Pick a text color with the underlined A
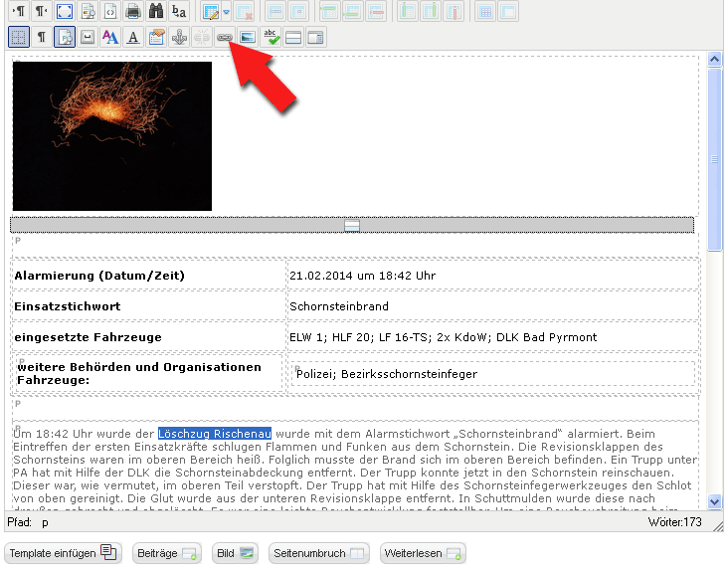Viewport: 728px width, 574px height. [x=133, y=37]
